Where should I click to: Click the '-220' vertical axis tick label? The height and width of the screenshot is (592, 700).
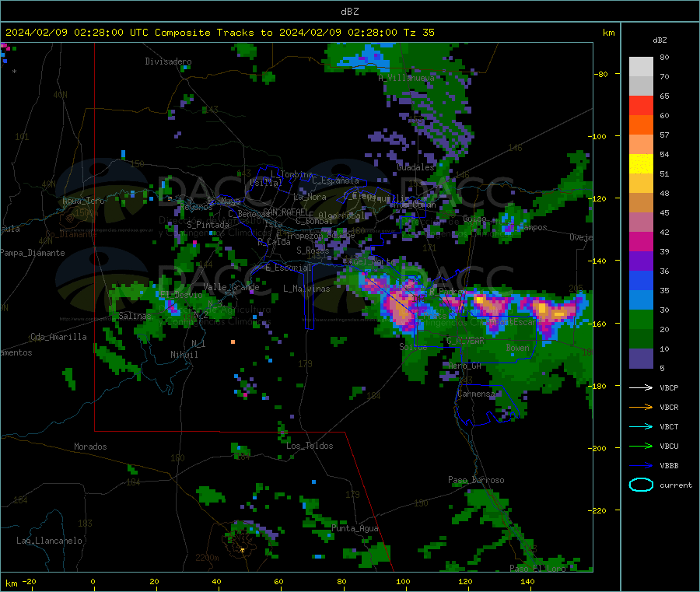pos(597,510)
